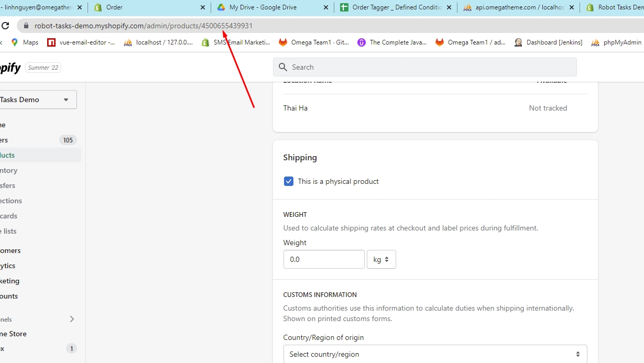
Task: Click the Summer '22 badge
Action: 43,68
